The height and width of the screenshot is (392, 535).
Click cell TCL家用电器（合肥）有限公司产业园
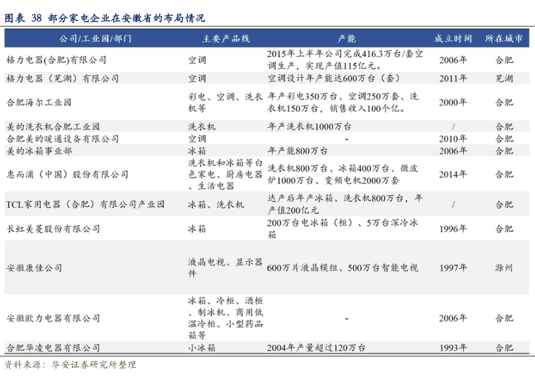(85, 205)
